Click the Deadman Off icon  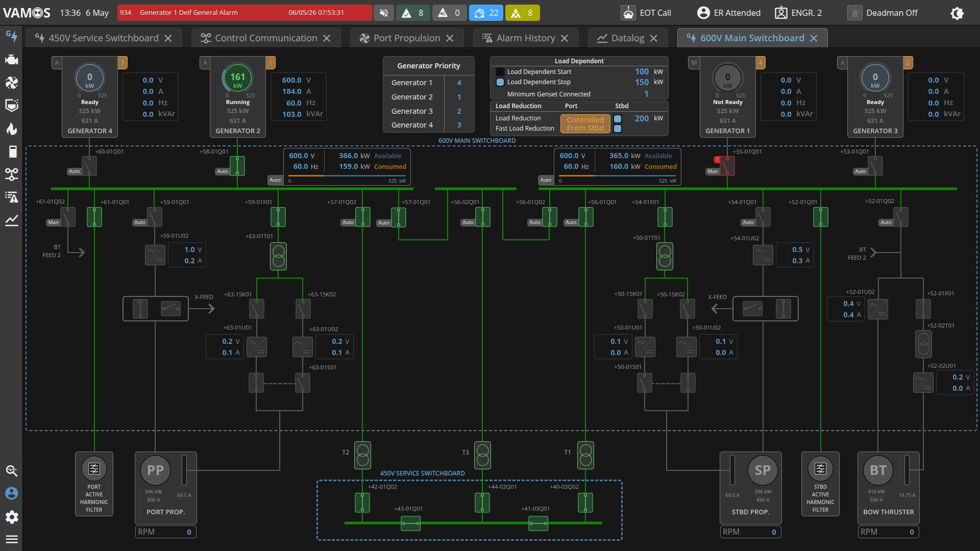pyautogui.click(x=855, y=13)
